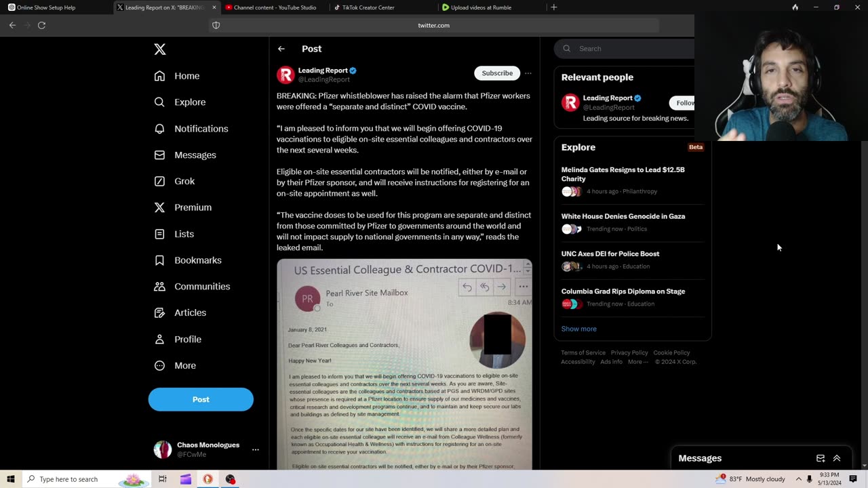This screenshot has width=868, height=488.
Task: Open Articles in sidebar
Action: coord(180,312)
